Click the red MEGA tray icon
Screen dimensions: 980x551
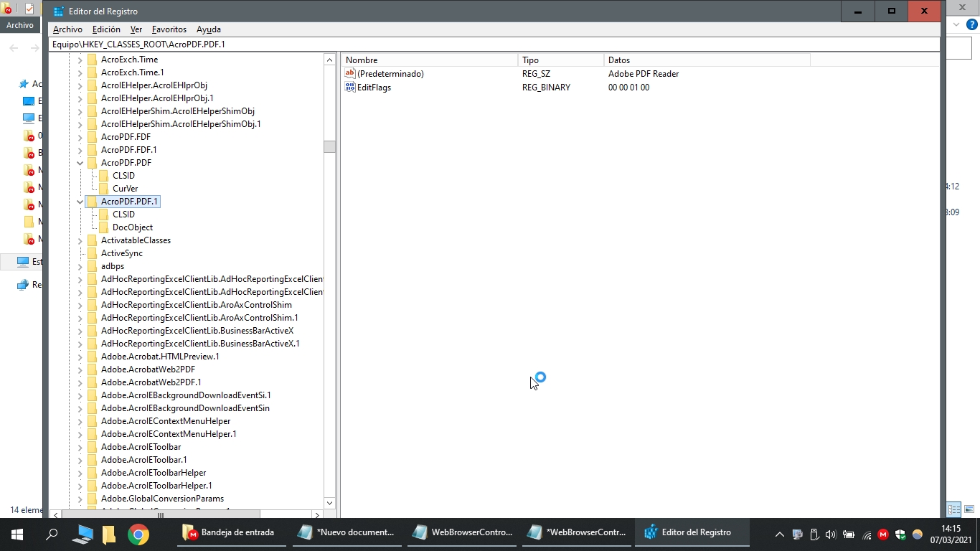[883, 534]
